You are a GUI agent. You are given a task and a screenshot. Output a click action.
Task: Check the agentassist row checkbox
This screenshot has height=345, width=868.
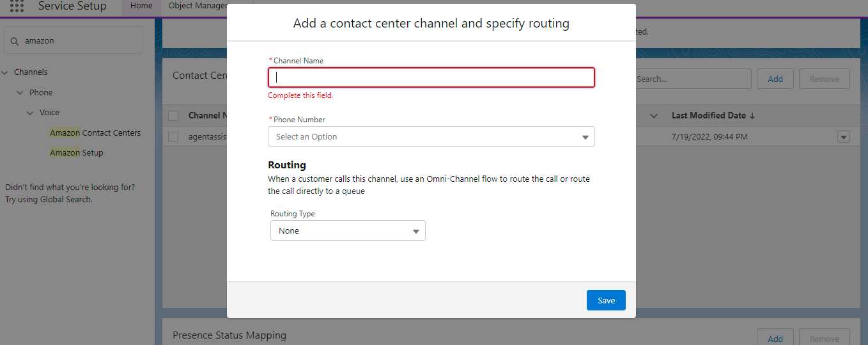(173, 137)
